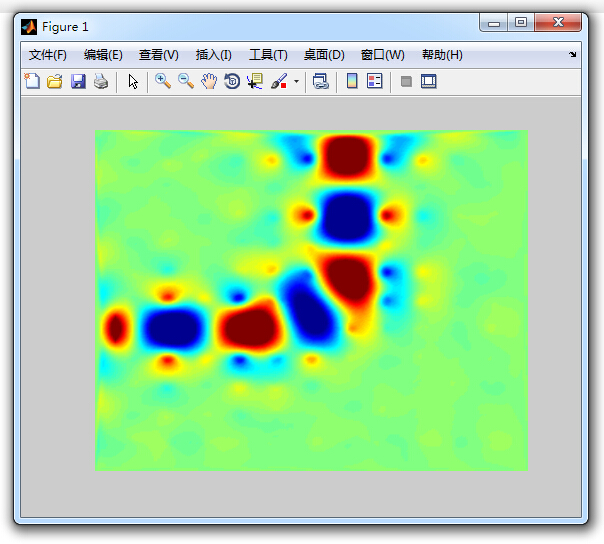Click the large dark blue blob below top red
The image size is (604, 544).
click(348, 216)
